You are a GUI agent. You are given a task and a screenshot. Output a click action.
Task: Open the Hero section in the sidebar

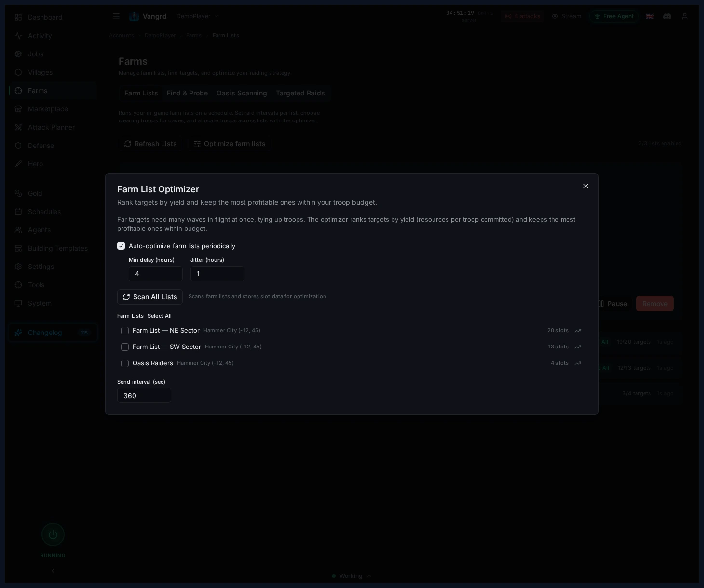[x=35, y=164]
